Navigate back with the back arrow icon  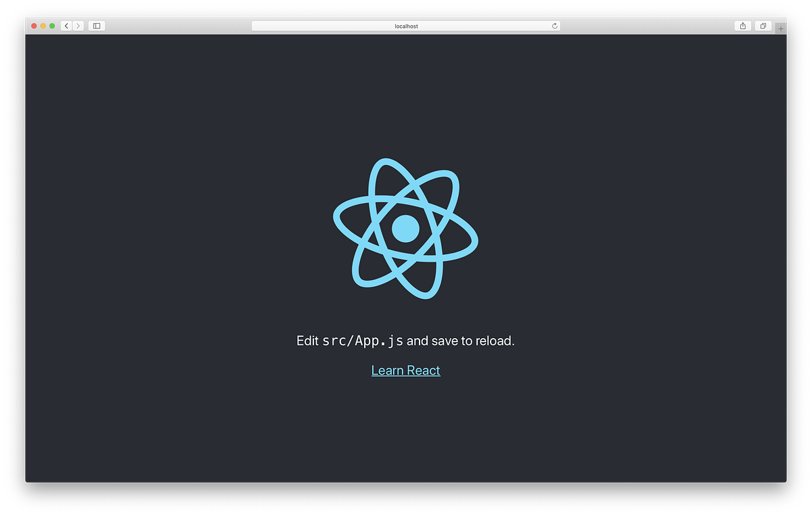65,25
